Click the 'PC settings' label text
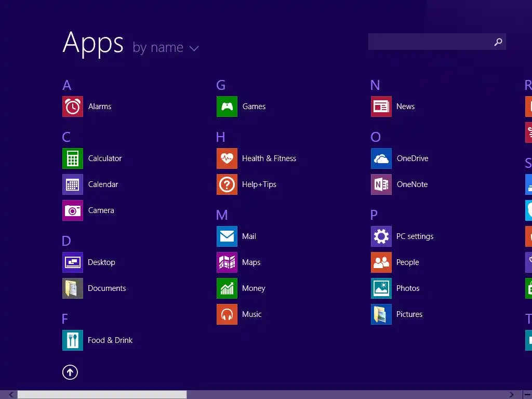 (x=415, y=236)
